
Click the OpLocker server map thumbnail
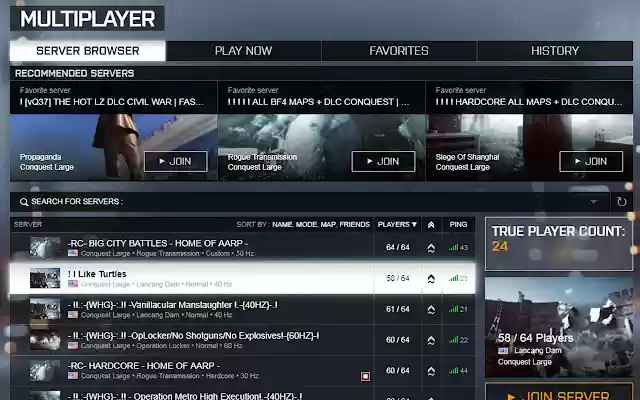pos(45,340)
